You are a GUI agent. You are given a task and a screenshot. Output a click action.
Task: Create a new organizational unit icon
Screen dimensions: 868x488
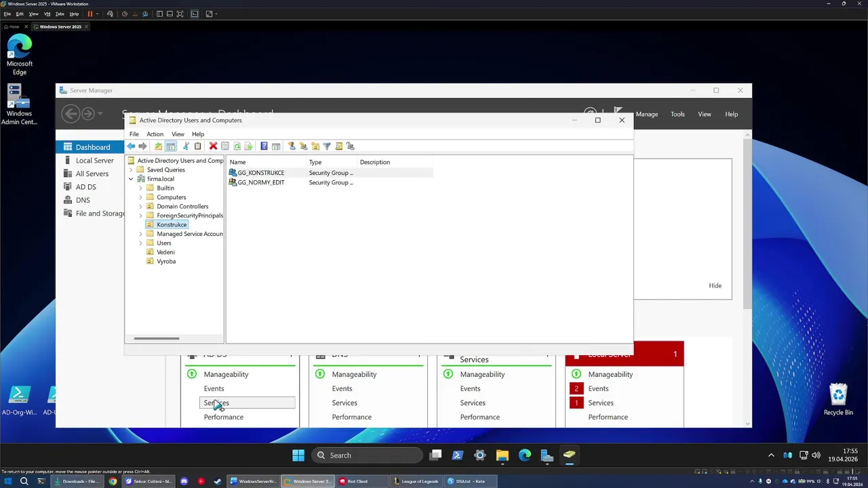tap(315, 146)
